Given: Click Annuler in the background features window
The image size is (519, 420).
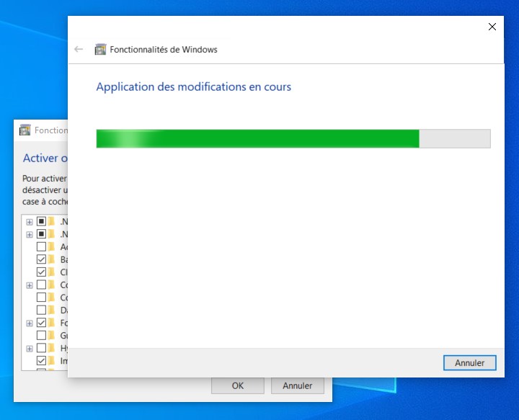Looking at the screenshot, I should pos(297,385).
